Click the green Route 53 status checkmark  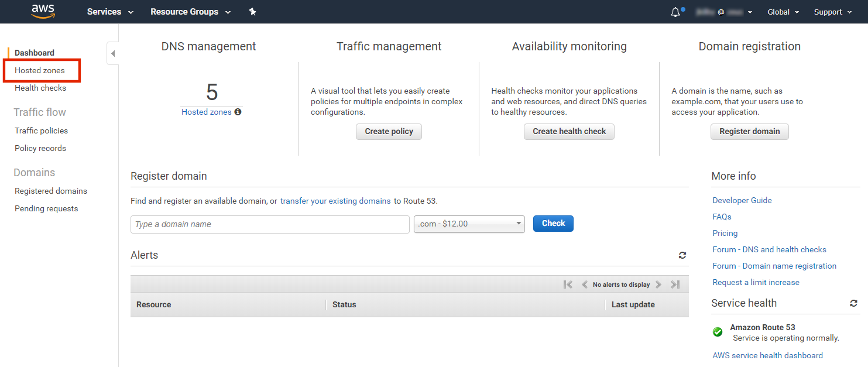718,332
